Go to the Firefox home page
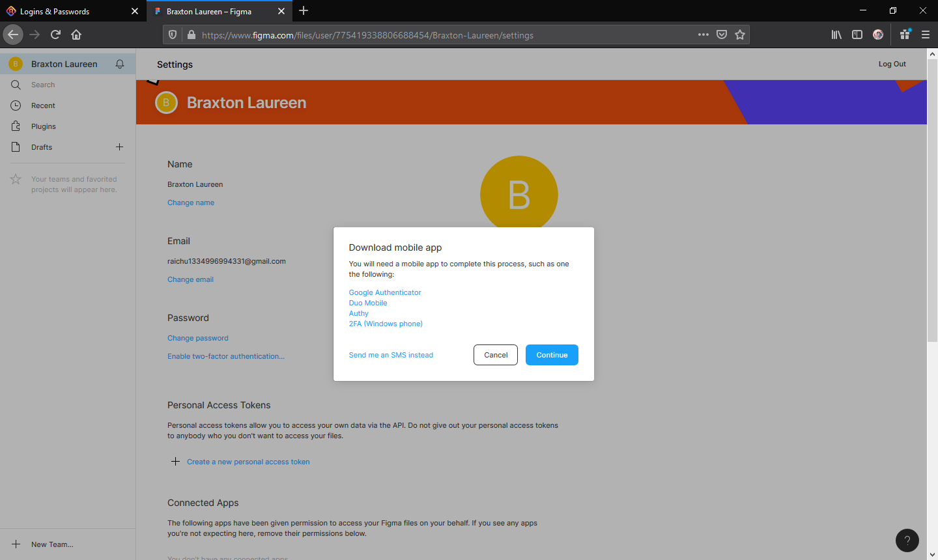 pyautogui.click(x=76, y=35)
